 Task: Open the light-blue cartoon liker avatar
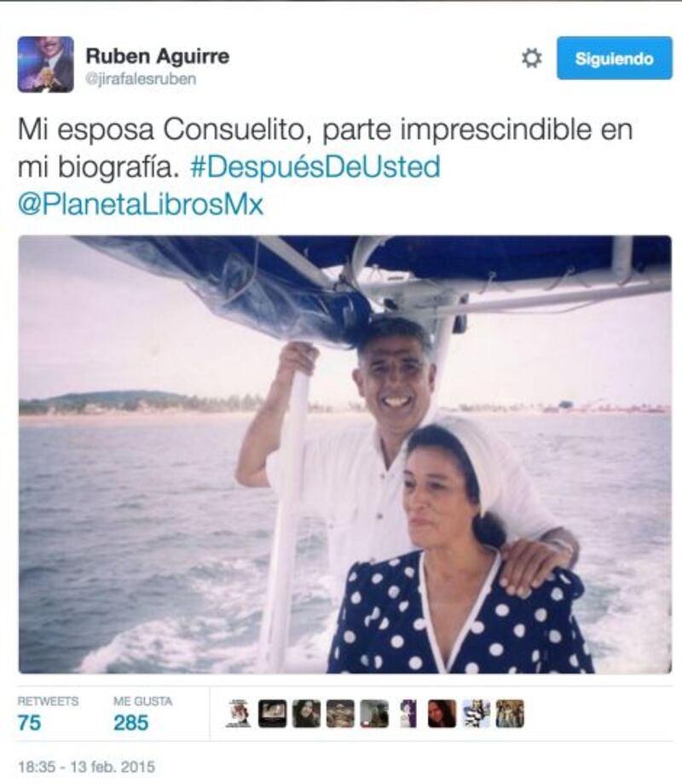[477, 713]
